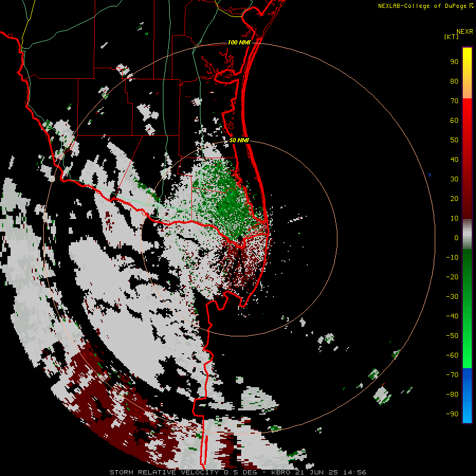Click the 50 NMI range ring label
Viewport: 476px width, 476px height.
tap(239, 140)
